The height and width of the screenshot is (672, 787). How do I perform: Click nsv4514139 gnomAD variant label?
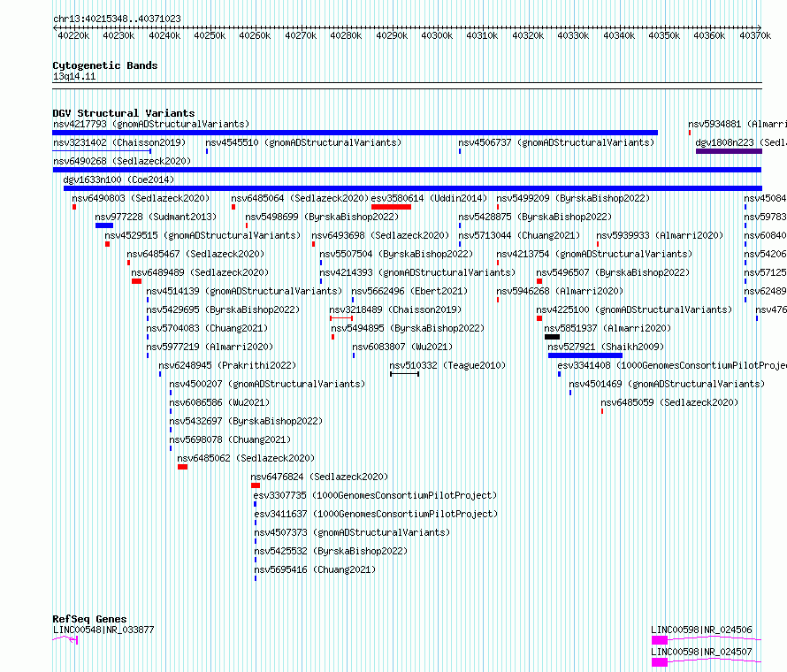[x=244, y=291]
